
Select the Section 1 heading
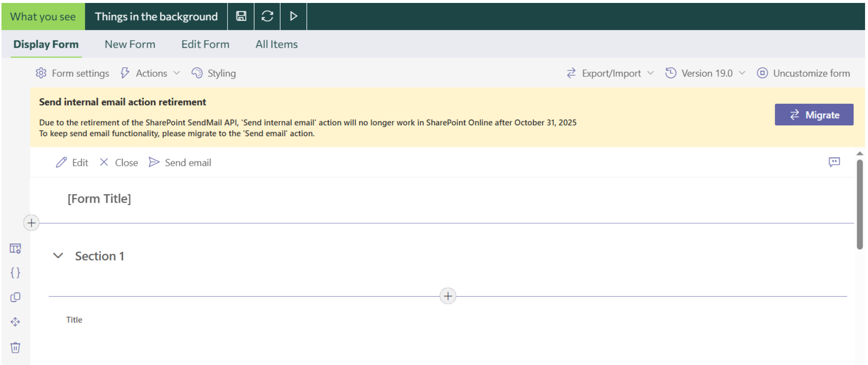coord(99,256)
